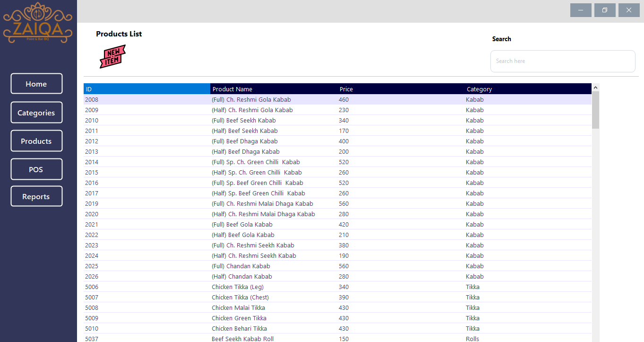Screen dimensions: 644x342
Task: Minimize the application window
Action: [x=581, y=10]
